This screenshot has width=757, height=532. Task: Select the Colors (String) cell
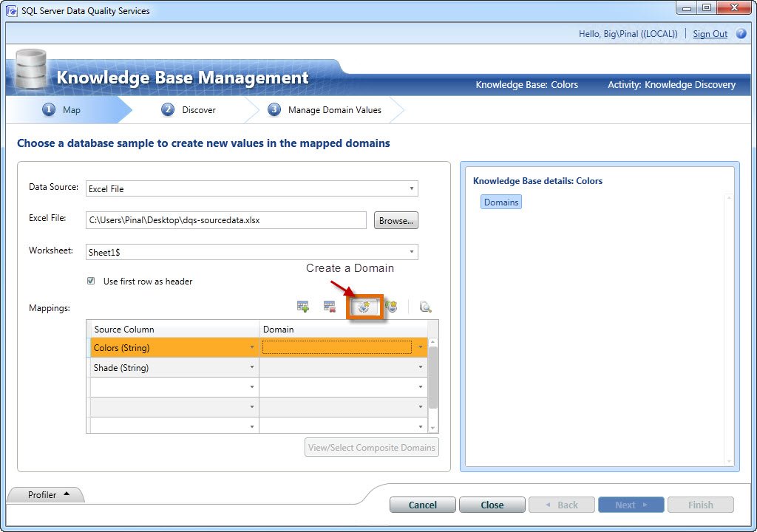point(174,347)
